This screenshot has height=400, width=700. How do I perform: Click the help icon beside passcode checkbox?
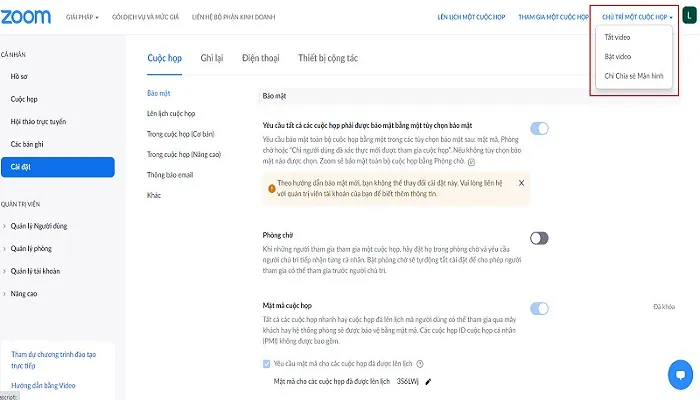pyautogui.click(x=420, y=364)
